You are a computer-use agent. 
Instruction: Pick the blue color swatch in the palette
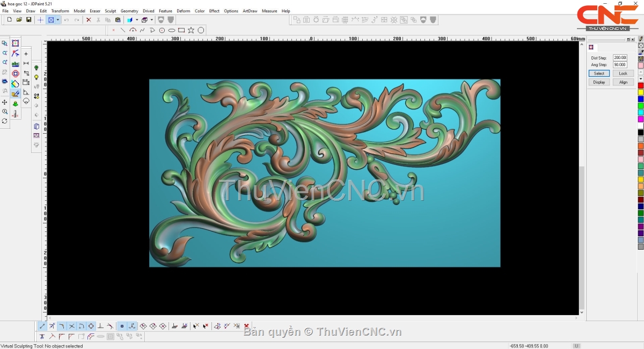point(641,99)
